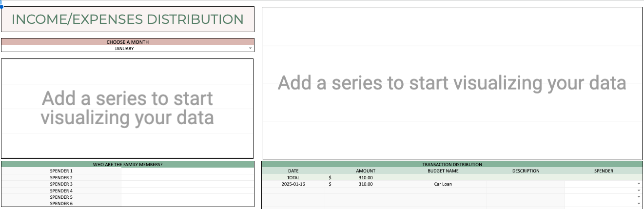Select the Car Loan budget cell
644x209 pixels.
[443, 184]
